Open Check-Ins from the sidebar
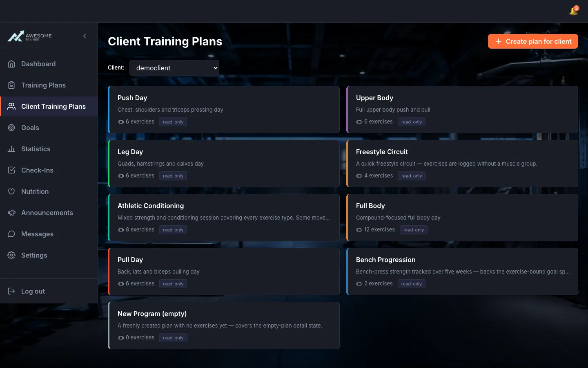 click(49, 170)
